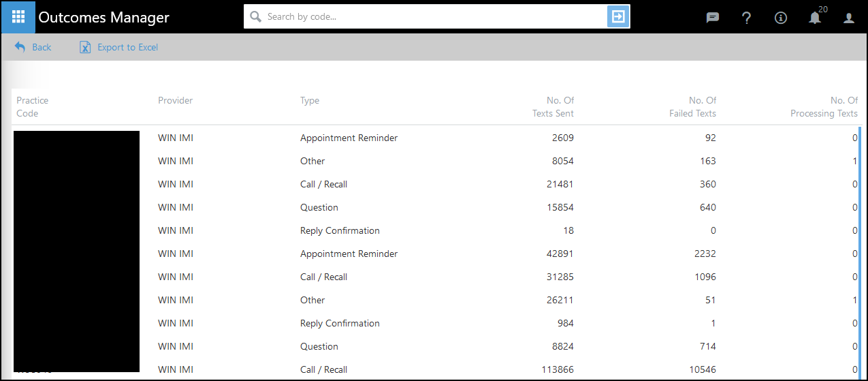868x381 pixels.
Task: Select the Reply Confirmation row with 18 texts
Action: click(340, 230)
